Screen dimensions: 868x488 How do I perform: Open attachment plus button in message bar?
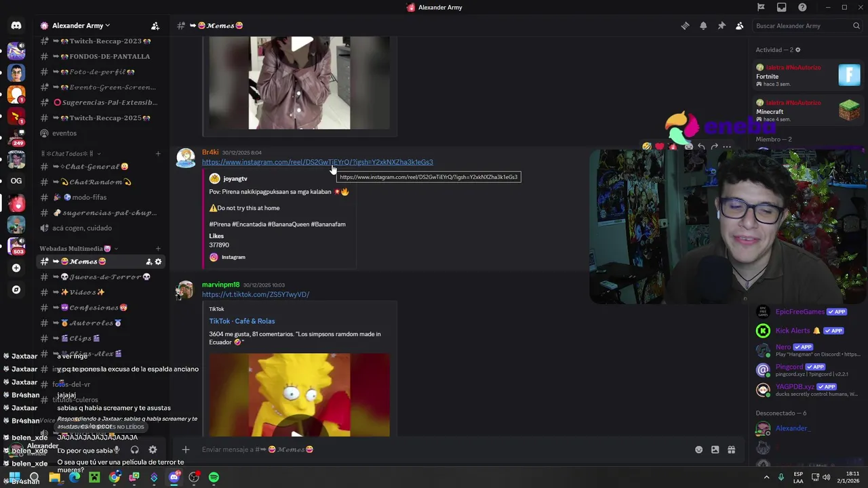click(185, 449)
